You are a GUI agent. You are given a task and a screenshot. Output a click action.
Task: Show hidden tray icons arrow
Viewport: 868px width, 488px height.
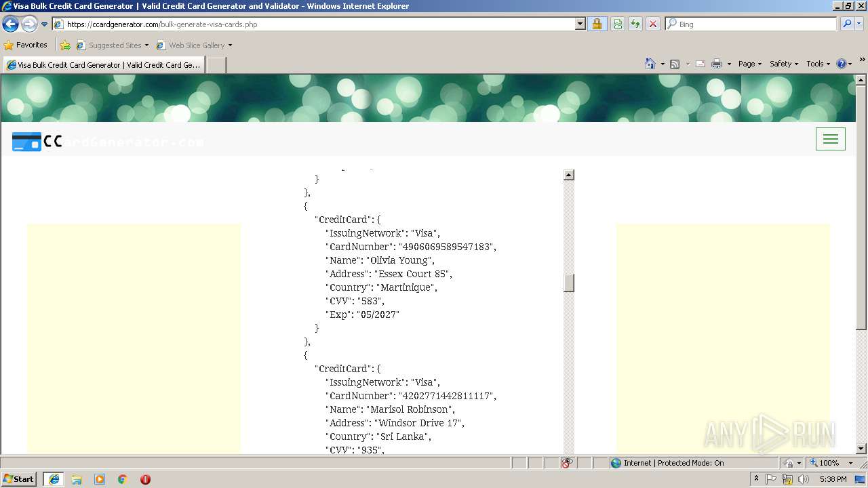tap(756, 479)
